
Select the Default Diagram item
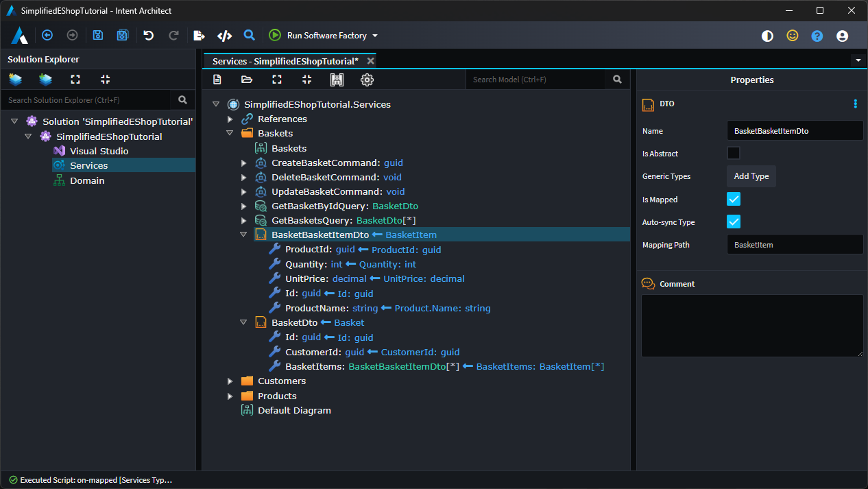[x=294, y=410]
